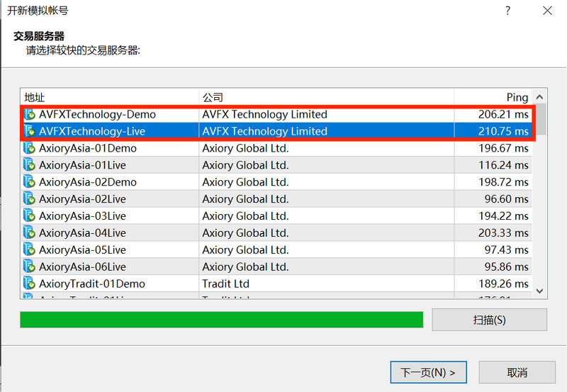
Task: Sort servers by the 公司 column header
Action: 327,97
